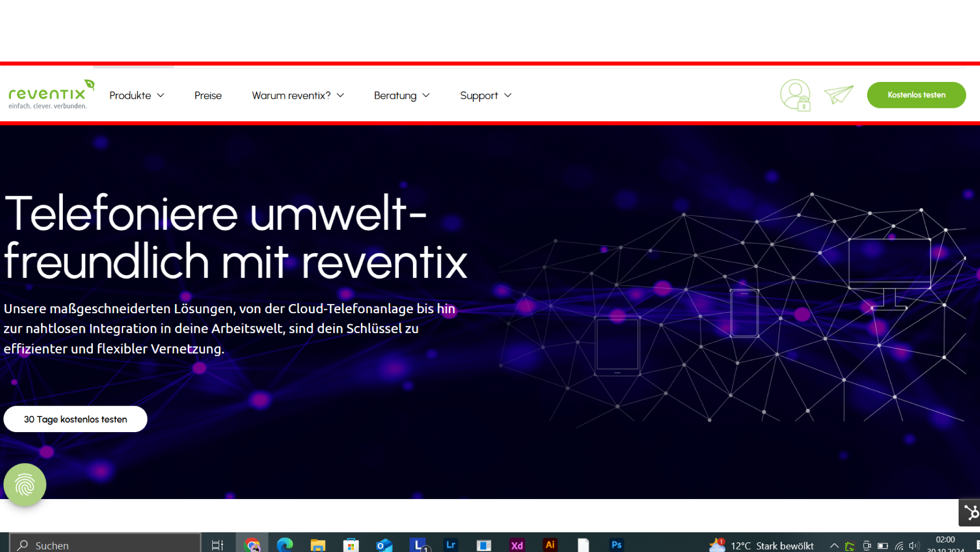Launch Adobe XD from the taskbar
The height and width of the screenshot is (552, 980).
pyautogui.click(x=517, y=545)
